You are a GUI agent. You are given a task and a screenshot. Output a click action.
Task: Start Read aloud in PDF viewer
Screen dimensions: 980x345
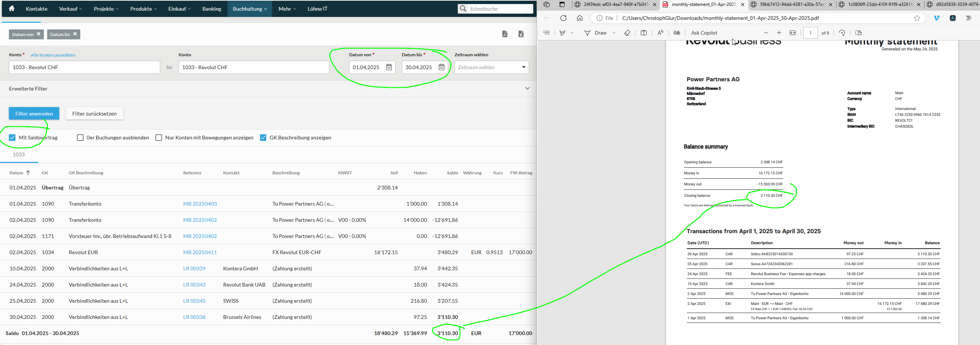pos(660,33)
